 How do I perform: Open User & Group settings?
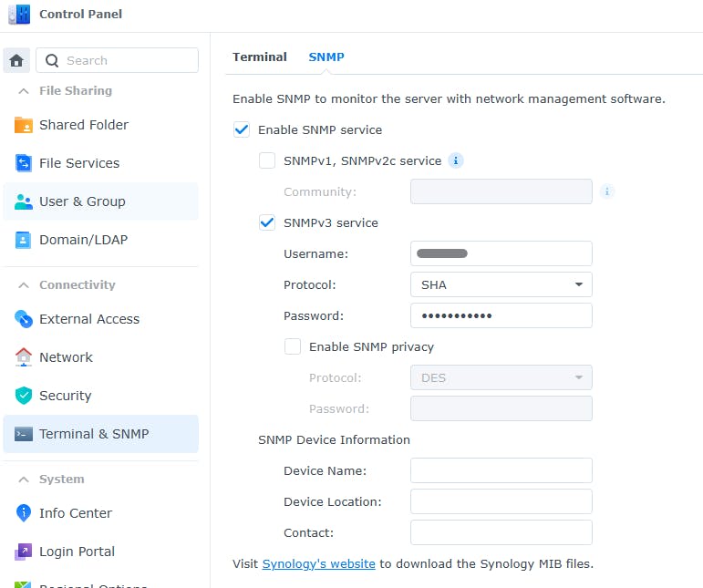click(82, 201)
